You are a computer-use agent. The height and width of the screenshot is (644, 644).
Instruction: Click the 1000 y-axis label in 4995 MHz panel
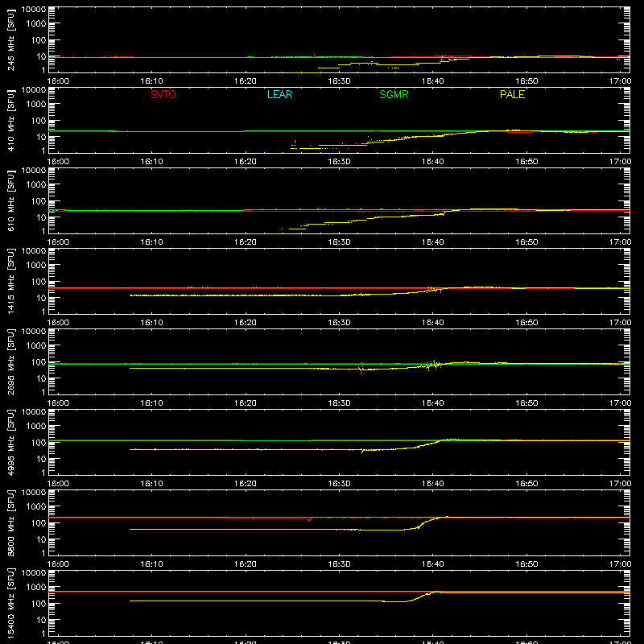pos(36,427)
